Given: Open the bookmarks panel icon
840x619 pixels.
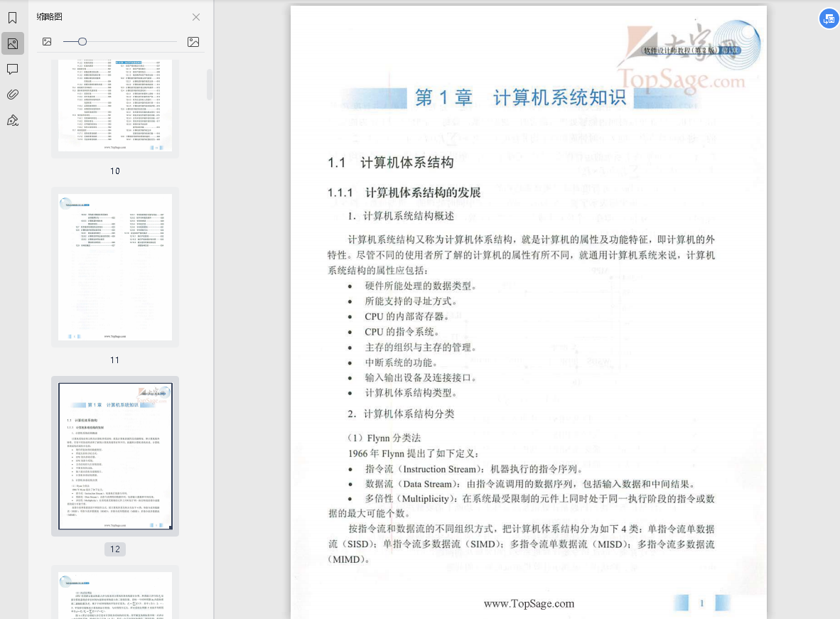Looking at the screenshot, I should 12,18.
